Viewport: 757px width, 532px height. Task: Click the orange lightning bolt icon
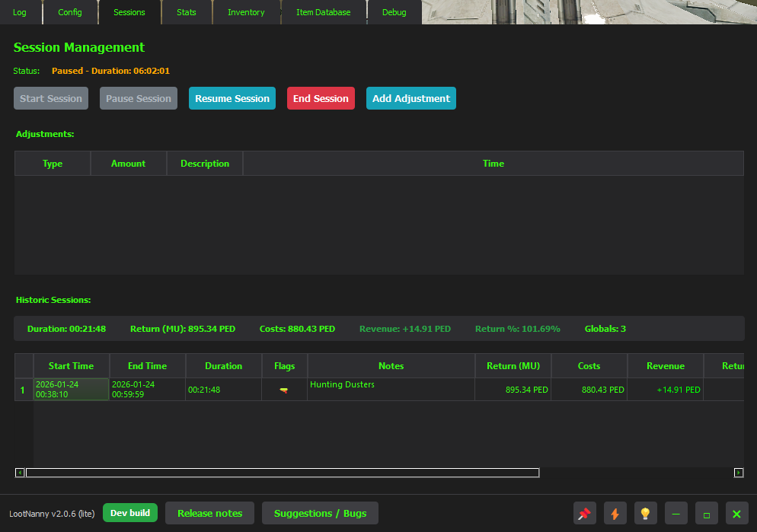[x=615, y=513]
